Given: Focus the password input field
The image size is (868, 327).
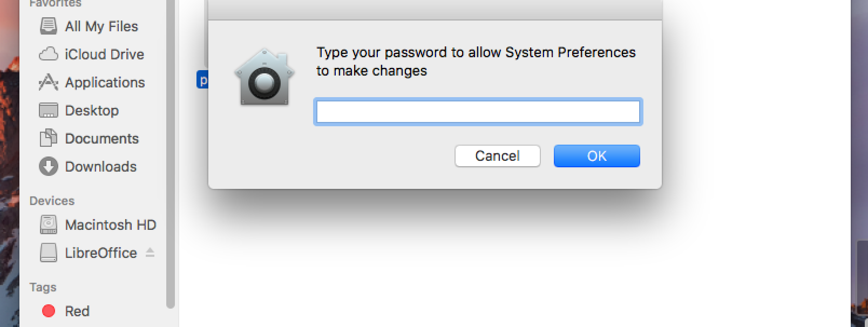Looking at the screenshot, I should [478, 112].
